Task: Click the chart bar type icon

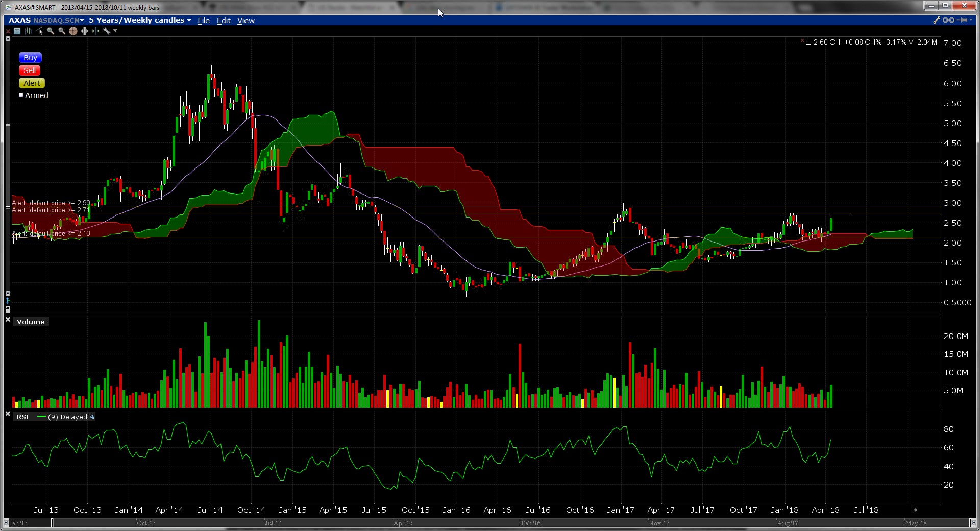Action: 28,31
